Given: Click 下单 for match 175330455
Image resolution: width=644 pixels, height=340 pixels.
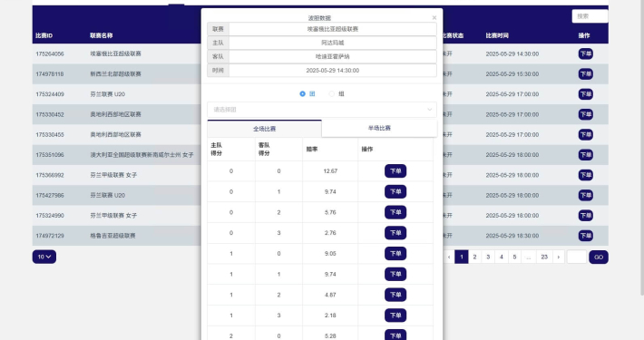Looking at the screenshot, I should pyautogui.click(x=585, y=134).
